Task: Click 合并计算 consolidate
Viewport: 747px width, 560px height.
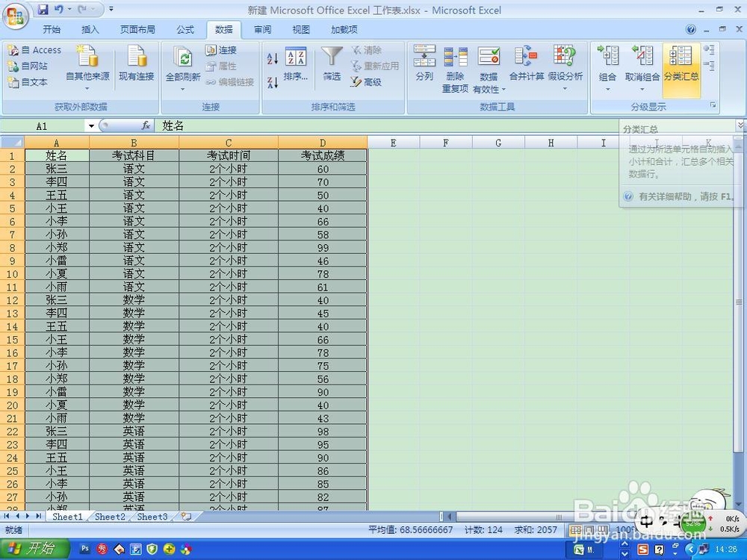Action: (527, 63)
